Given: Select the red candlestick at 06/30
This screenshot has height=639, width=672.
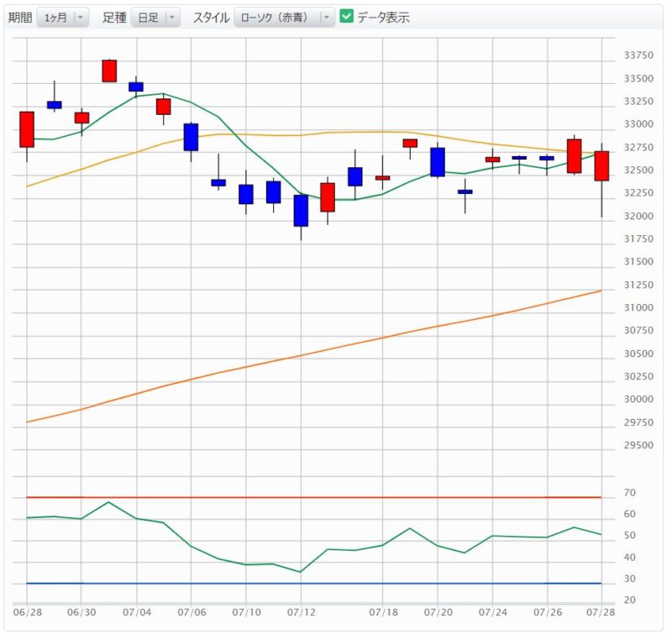Looking at the screenshot, I should tap(81, 118).
